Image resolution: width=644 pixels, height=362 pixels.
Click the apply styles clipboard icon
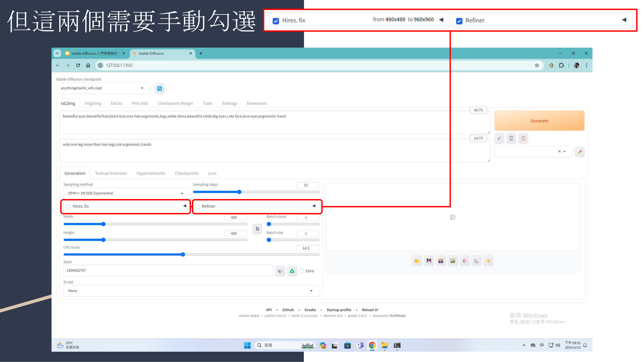pyautogui.click(x=523, y=138)
